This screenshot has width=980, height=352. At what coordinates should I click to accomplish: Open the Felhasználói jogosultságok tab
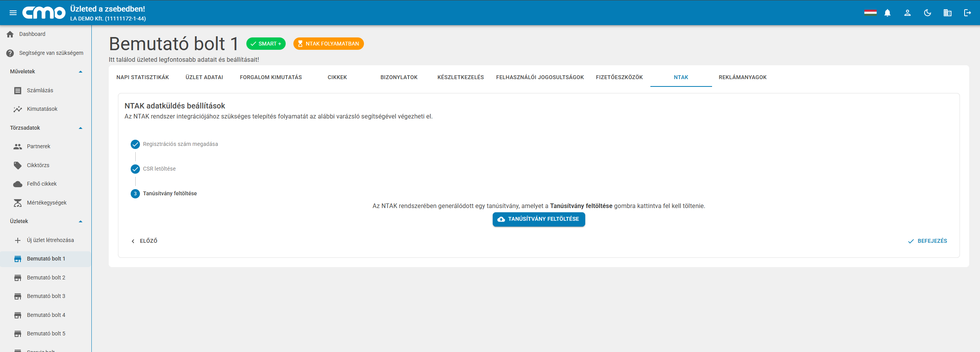pyautogui.click(x=540, y=78)
